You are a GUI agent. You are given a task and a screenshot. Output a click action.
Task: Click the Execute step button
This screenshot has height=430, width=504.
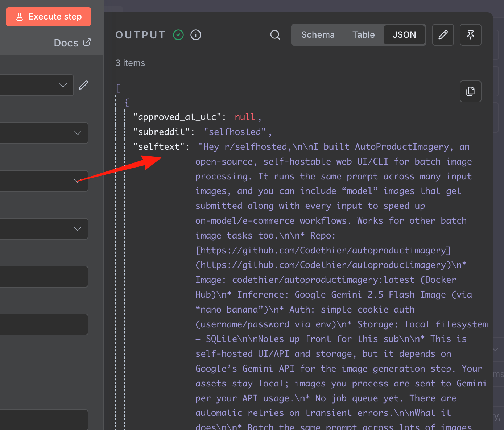point(49,17)
